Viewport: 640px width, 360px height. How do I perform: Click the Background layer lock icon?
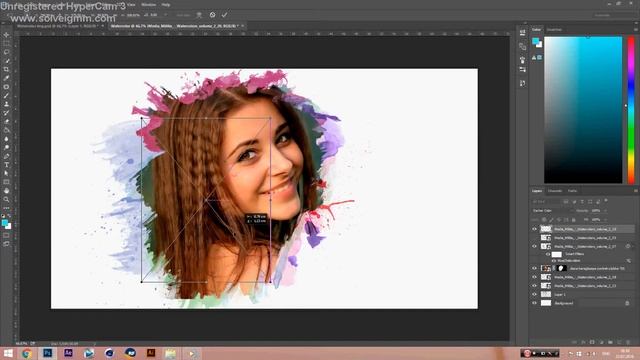click(627, 303)
